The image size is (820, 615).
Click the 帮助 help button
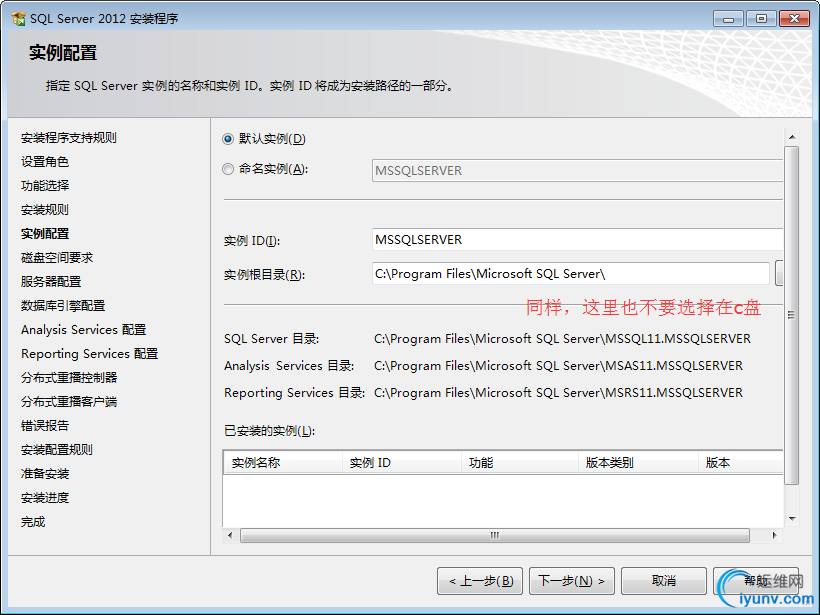756,581
